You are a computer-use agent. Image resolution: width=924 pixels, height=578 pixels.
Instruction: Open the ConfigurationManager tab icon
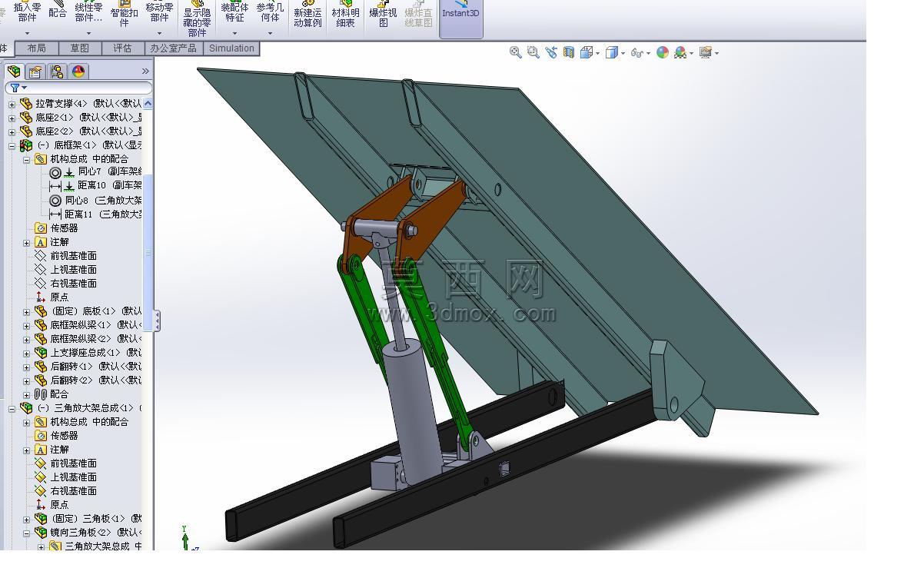[57, 71]
